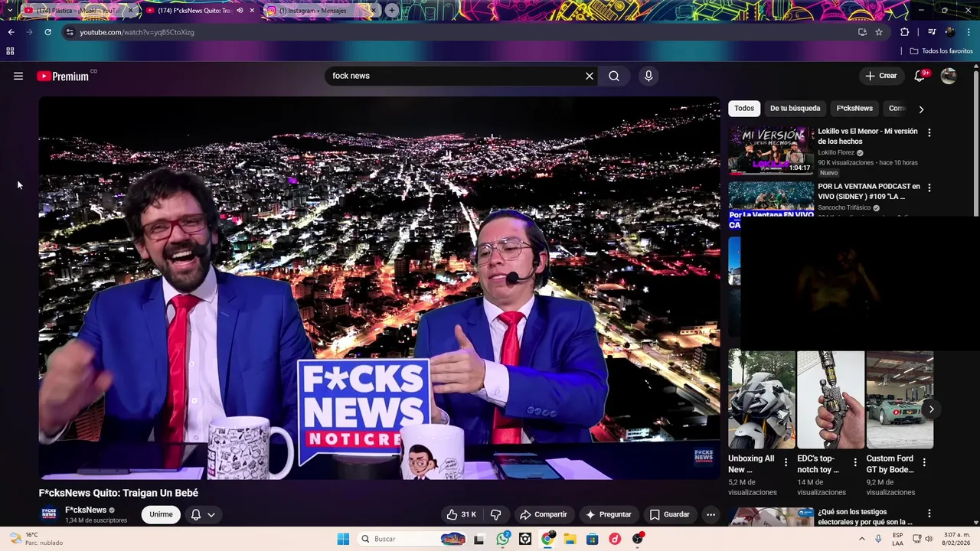Open the F*cksNews channel avatar
This screenshot has width=980, height=551.
pyautogui.click(x=49, y=514)
